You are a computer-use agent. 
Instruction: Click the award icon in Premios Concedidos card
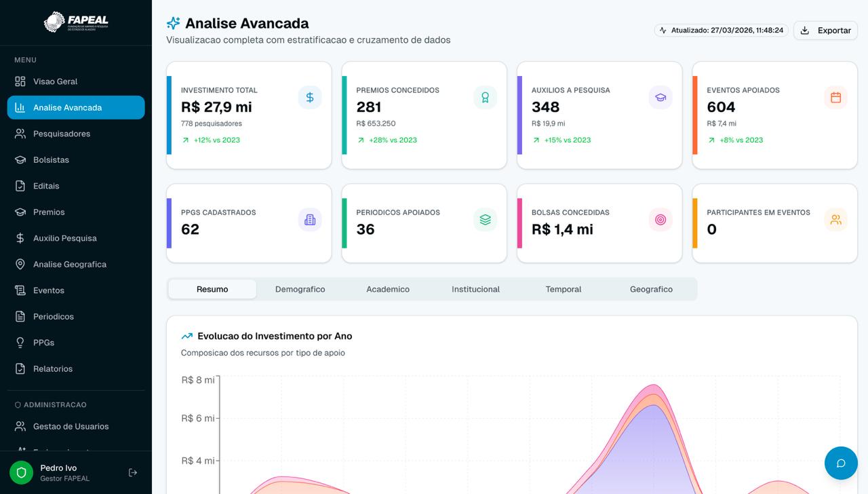coord(485,98)
